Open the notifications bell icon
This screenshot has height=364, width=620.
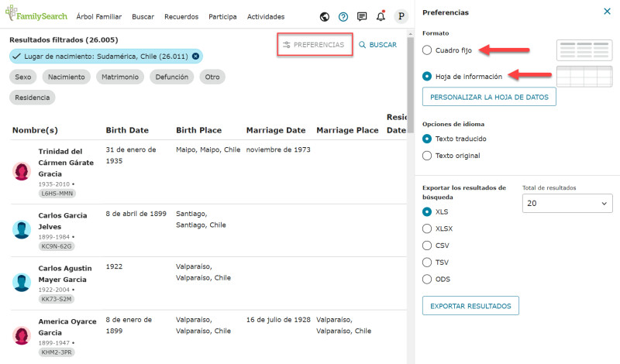coord(381,16)
